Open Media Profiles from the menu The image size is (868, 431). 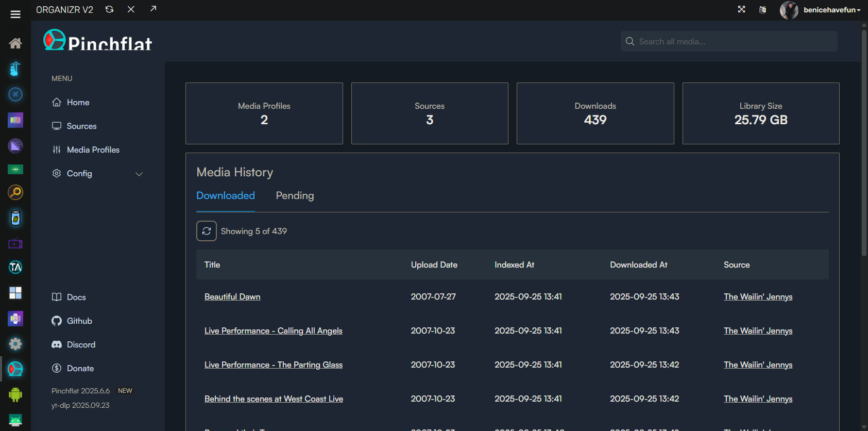93,150
